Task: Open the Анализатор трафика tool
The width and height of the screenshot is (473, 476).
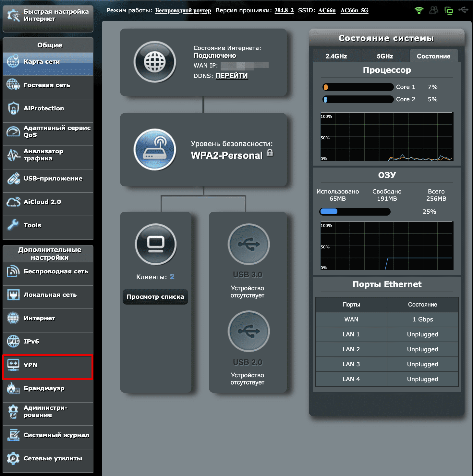Action: point(43,155)
